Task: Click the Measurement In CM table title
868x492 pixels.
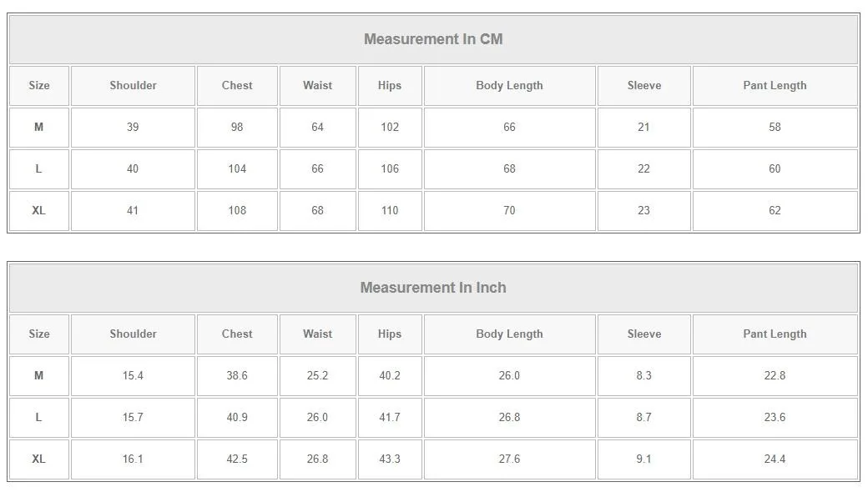Action: click(x=433, y=39)
